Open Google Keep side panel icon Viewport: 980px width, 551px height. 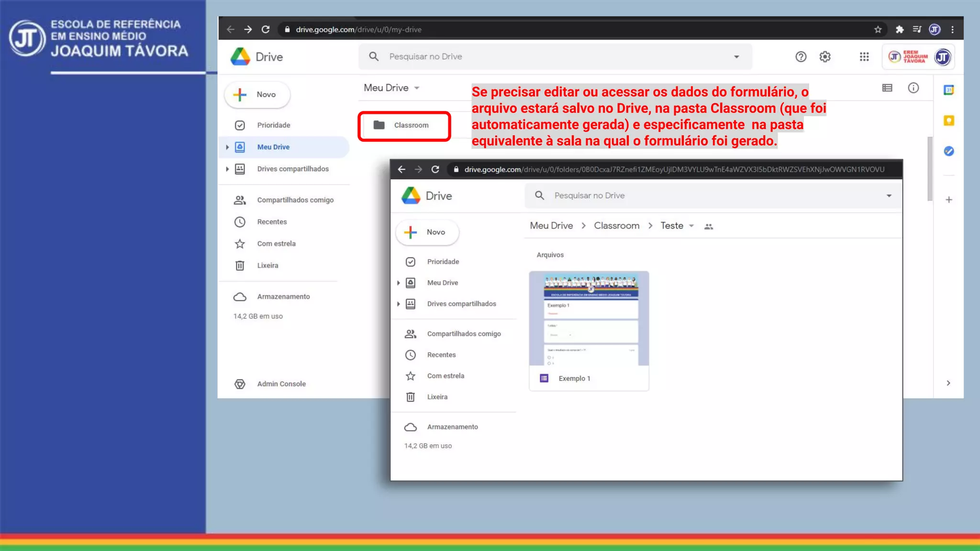[x=948, y=121]
